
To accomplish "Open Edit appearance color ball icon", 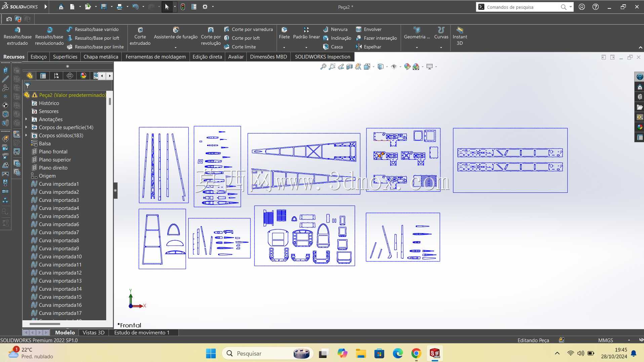I will point(407,67).
